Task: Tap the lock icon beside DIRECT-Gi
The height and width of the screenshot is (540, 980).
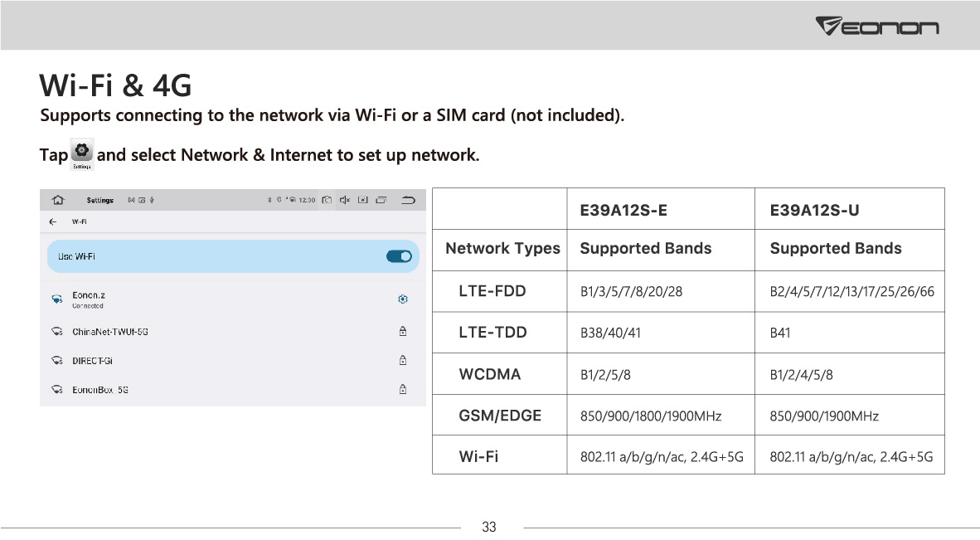Action: [403, 360]
